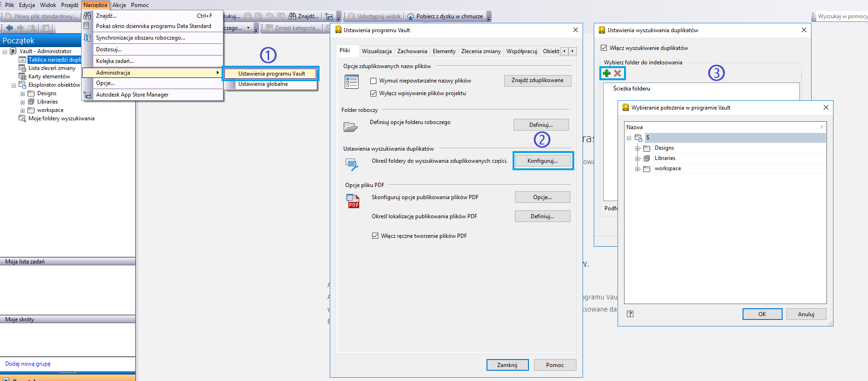Select Ustawienia globalne menu entry

(x=271, y=84)
